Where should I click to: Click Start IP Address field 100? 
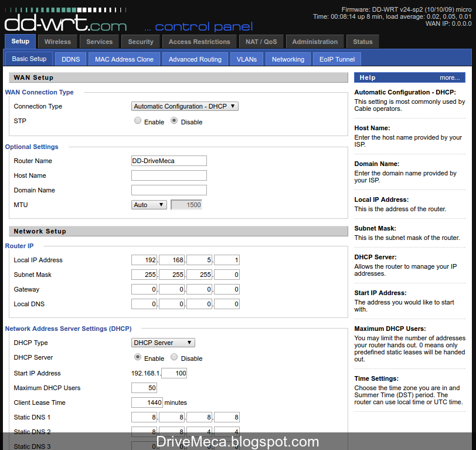point(174,373)
